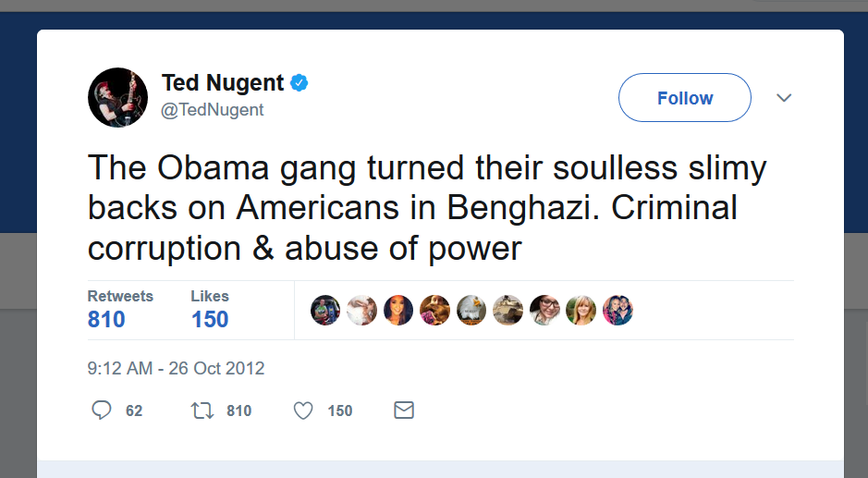
Task: Follow Ted Nugent
Action: click(x=685, y=98)
